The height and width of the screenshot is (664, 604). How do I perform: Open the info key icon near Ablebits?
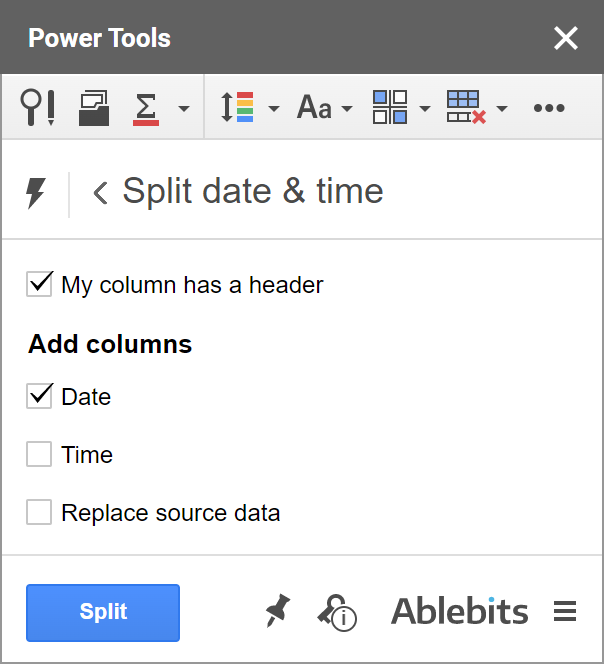click(337, 611)
